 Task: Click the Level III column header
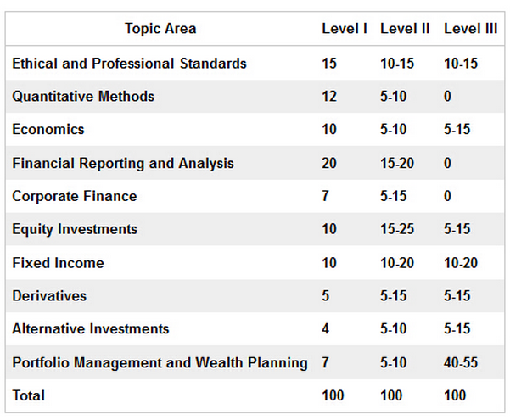click(470, 29)
